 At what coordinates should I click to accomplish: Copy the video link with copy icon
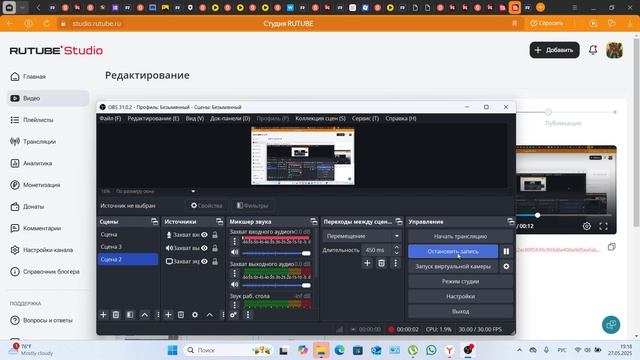pyautogui.click(x=611, y=247)
